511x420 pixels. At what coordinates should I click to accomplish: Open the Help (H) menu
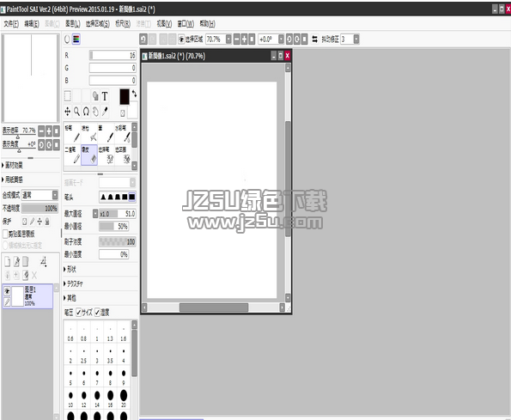tap(208, 24)
